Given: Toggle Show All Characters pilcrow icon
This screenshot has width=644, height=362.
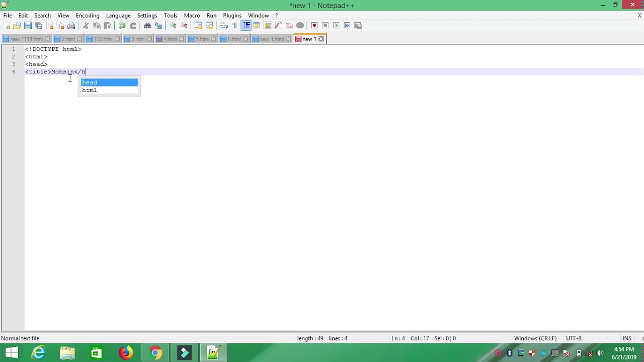Looking at the screenshot, I should pyautogui.click(x=235, y=26).
